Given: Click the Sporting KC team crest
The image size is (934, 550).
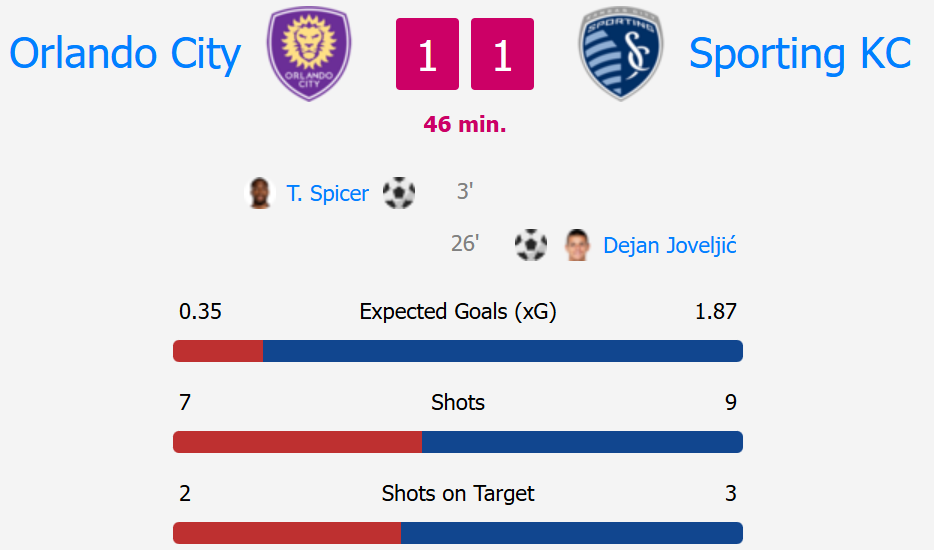Looking at the screenshot, I should (621, 54).
